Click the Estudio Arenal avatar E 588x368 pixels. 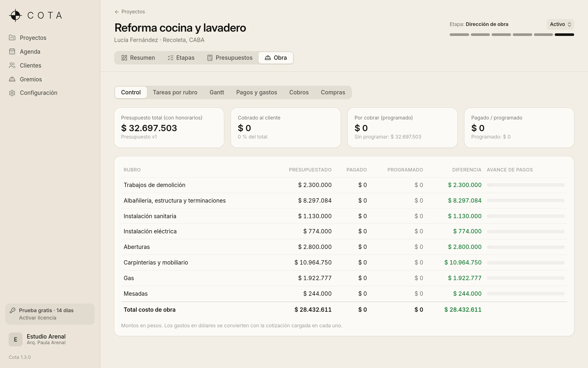(16, 339)
